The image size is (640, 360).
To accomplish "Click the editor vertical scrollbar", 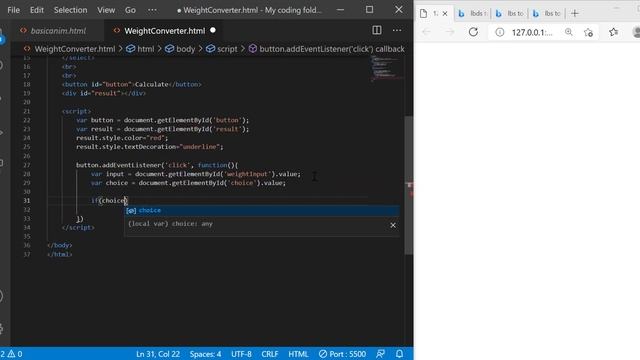I will point(409,186).
